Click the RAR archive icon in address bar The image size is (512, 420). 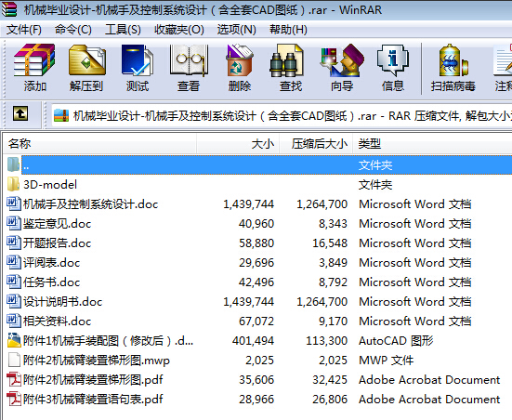[61, 115]
